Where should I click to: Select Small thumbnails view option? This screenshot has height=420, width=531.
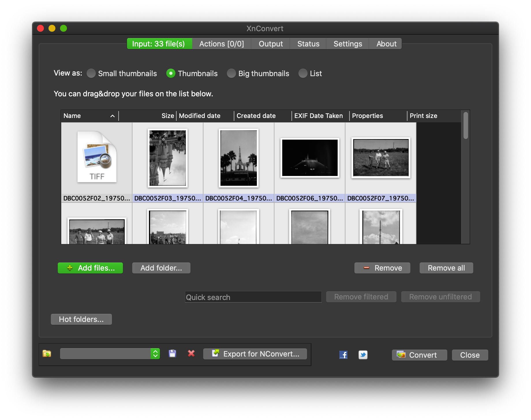[91, 74]
